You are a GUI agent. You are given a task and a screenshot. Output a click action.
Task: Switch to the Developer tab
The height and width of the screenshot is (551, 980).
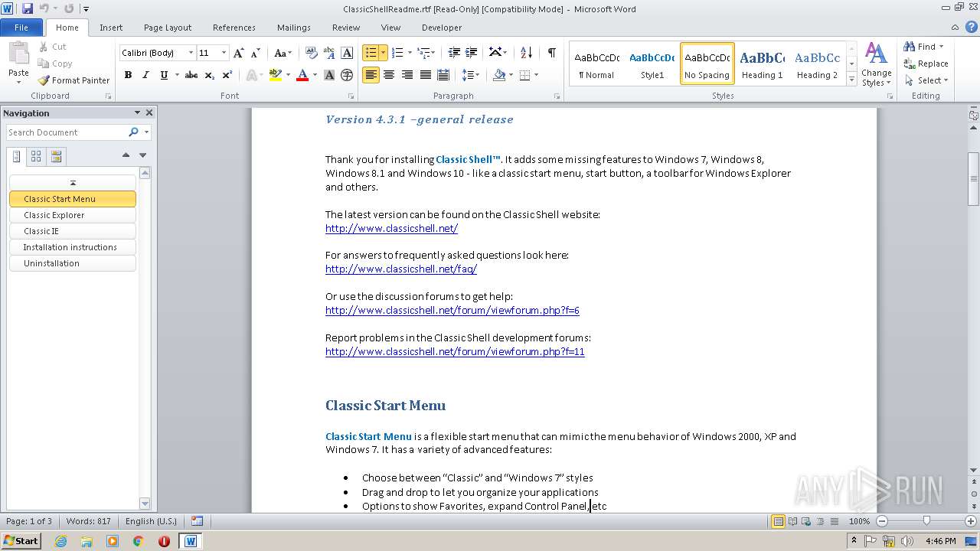click(x=442, y=28)
